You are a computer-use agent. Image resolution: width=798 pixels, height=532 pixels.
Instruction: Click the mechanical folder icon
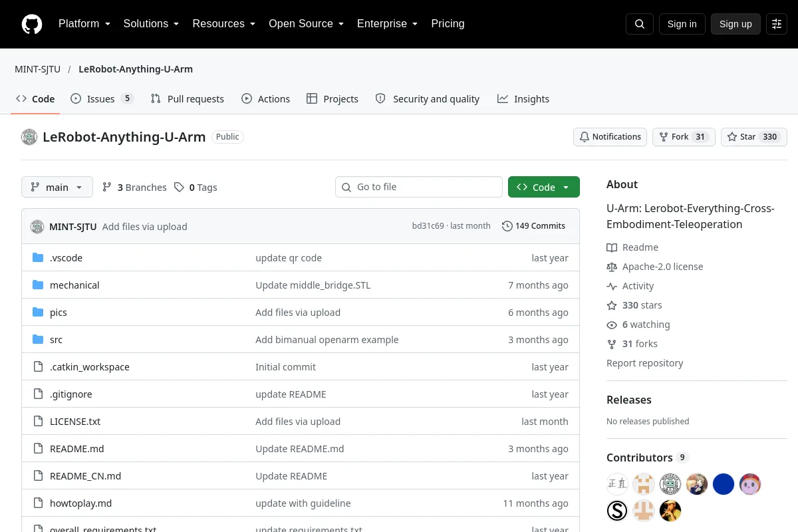pyautogui.click(x=38, y=285)
